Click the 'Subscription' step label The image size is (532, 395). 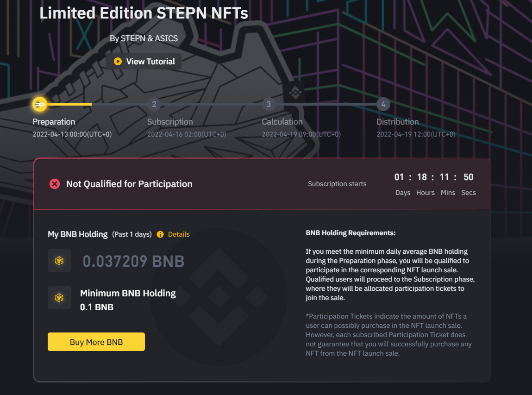click(x=170, y=122)
